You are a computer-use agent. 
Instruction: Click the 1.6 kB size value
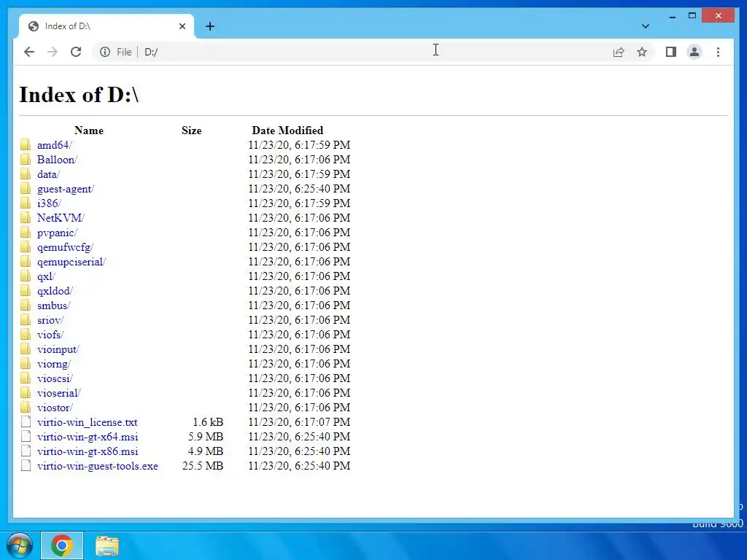pos(208,422)
